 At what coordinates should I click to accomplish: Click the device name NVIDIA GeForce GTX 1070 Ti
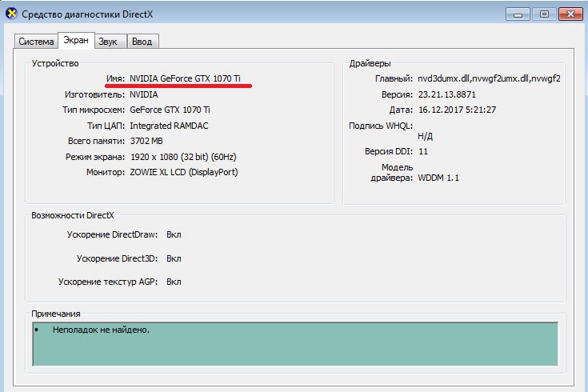coord(186,78)
